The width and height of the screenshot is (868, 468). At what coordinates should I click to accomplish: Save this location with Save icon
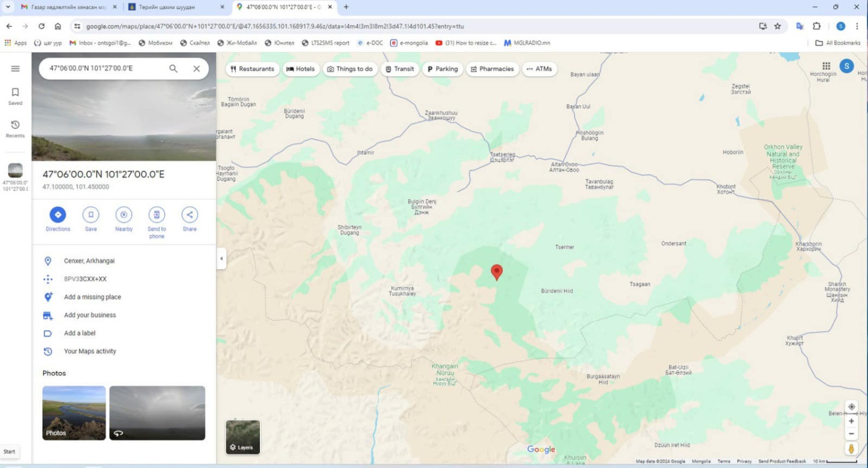point(91,215)
